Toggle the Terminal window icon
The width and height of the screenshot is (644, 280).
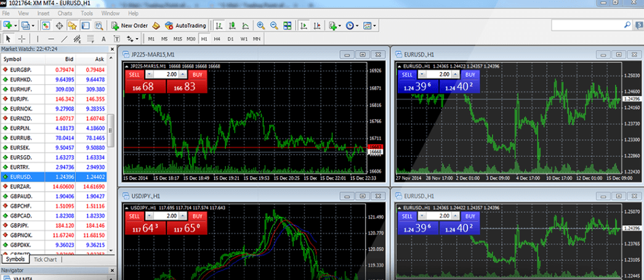tap(85, 25)
